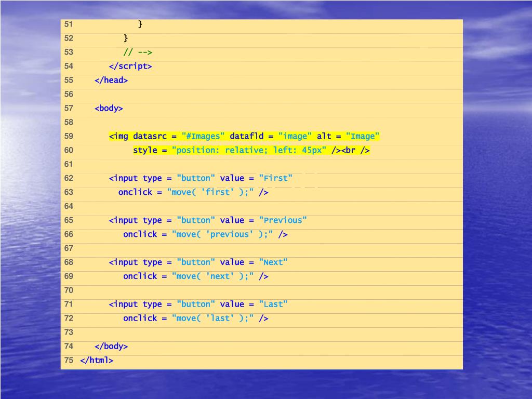Click the "move( 'next' );" string
Viewport: 532px width, 399px height.
tap(212, 276)
